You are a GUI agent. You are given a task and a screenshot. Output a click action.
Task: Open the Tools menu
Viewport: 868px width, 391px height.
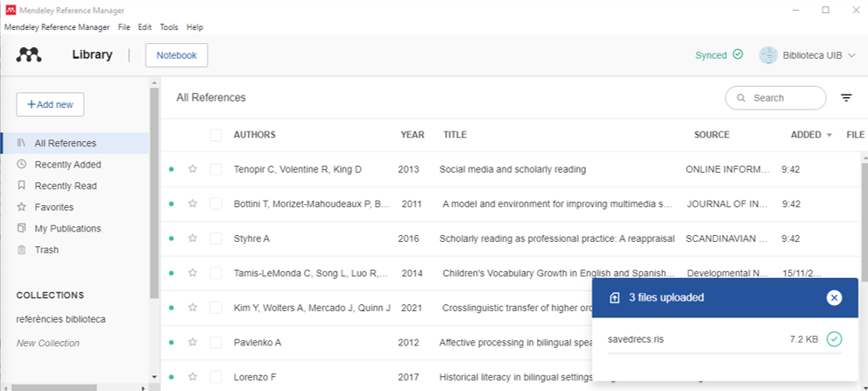point(169,26)
